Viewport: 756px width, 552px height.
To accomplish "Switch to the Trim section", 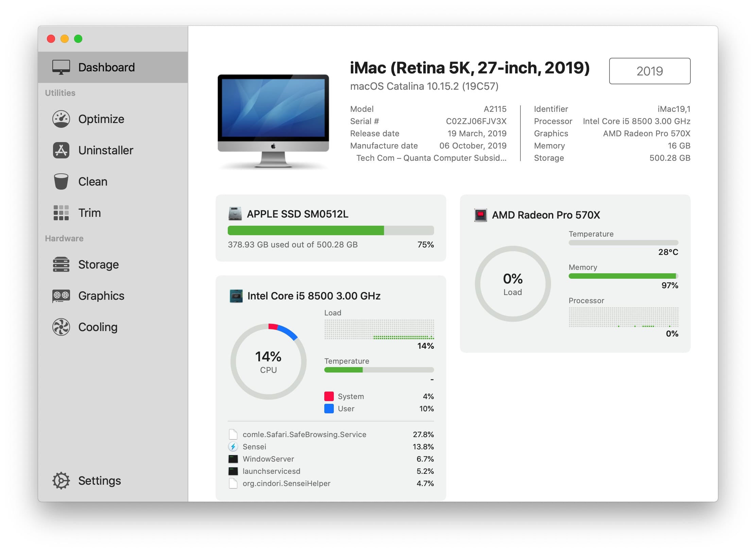I will pos(113,213).
